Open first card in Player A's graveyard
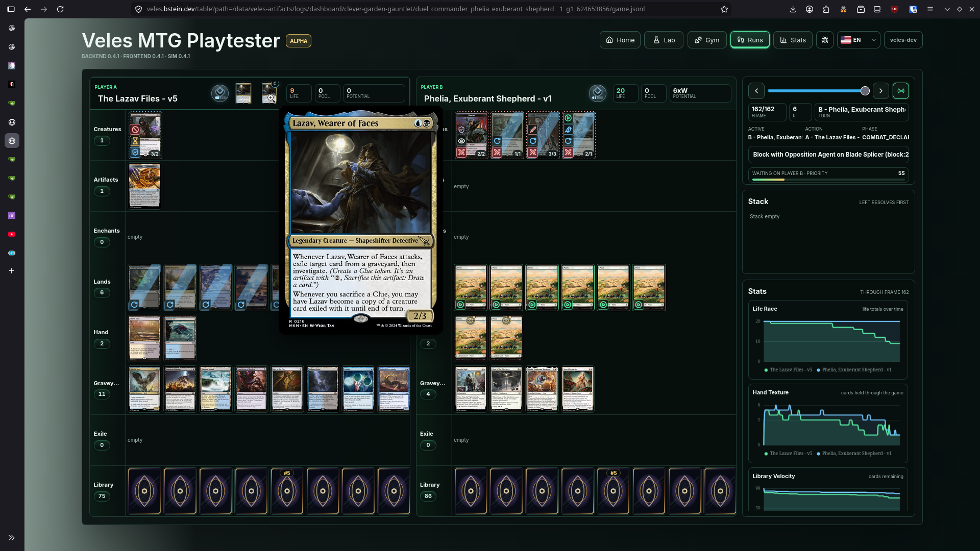This screenshot has height=551, width=980. (144, 389)
